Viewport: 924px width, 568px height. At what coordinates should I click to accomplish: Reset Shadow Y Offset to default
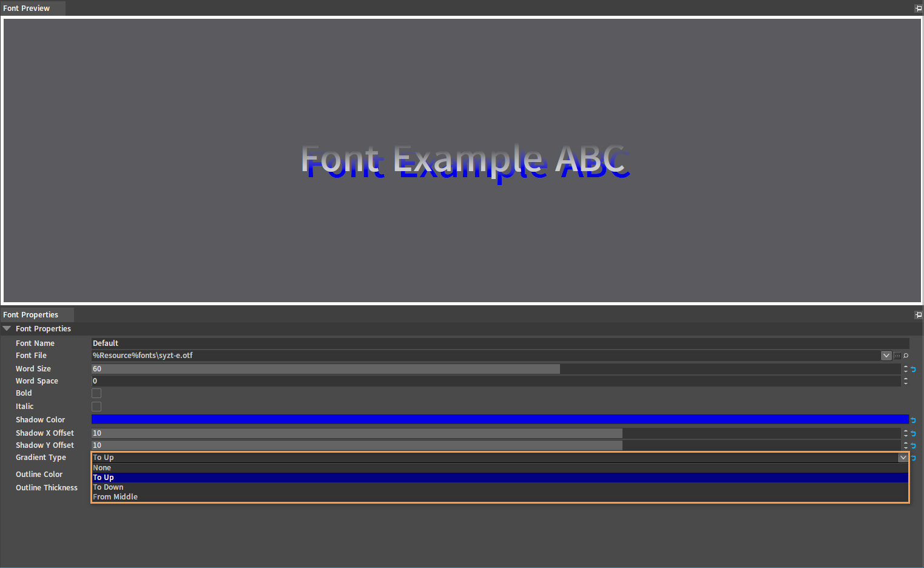913,445
